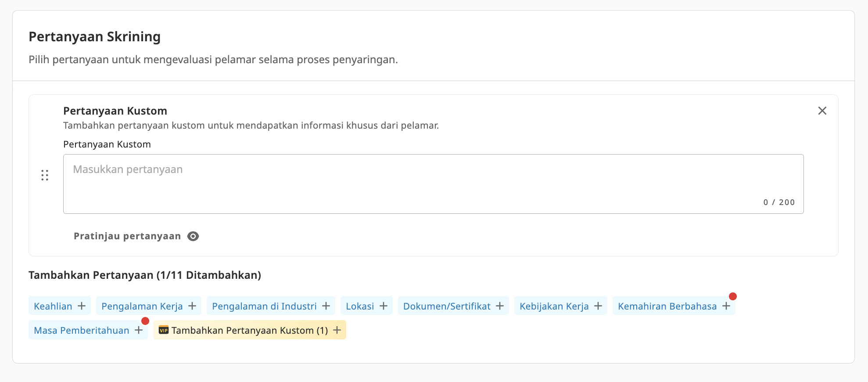Image resolution: width=868 pixels, height=382 pixels.
Task: Add the Dokumen/Sertifikat question
Action: point(453,306)
